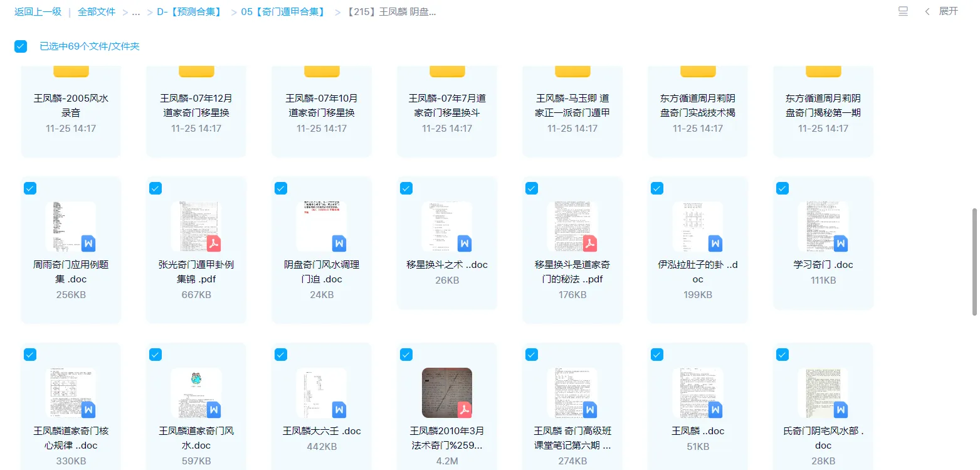
Task: Expand collapsed breadcrumb path ellipsis
Action: [x=135, y=12]
